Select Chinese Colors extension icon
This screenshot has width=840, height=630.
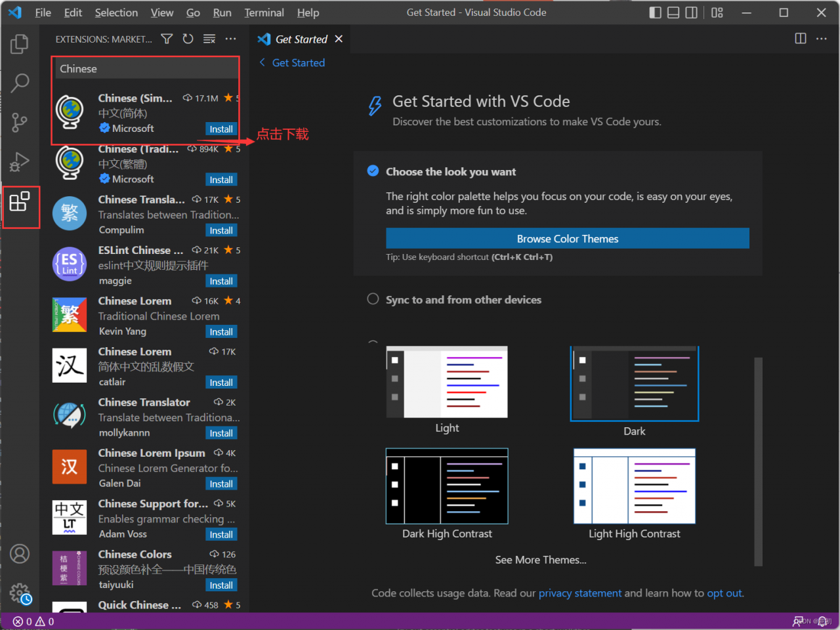(70, 568)
